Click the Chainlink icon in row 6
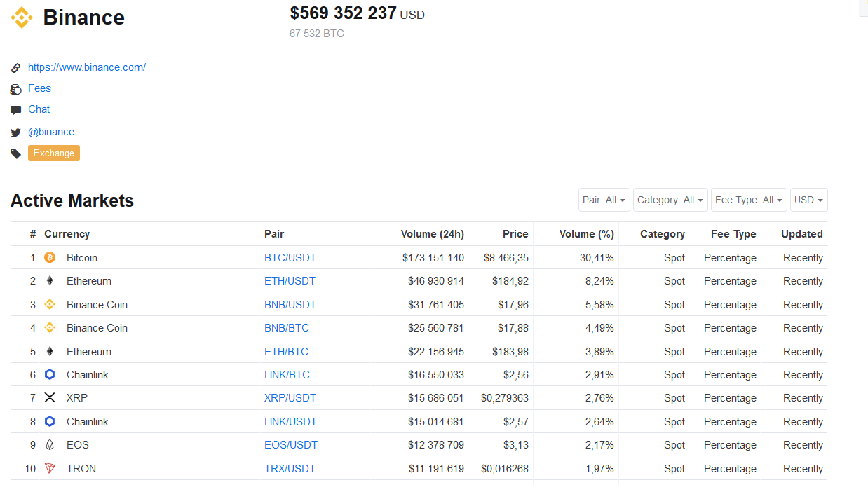 [50, 375]
